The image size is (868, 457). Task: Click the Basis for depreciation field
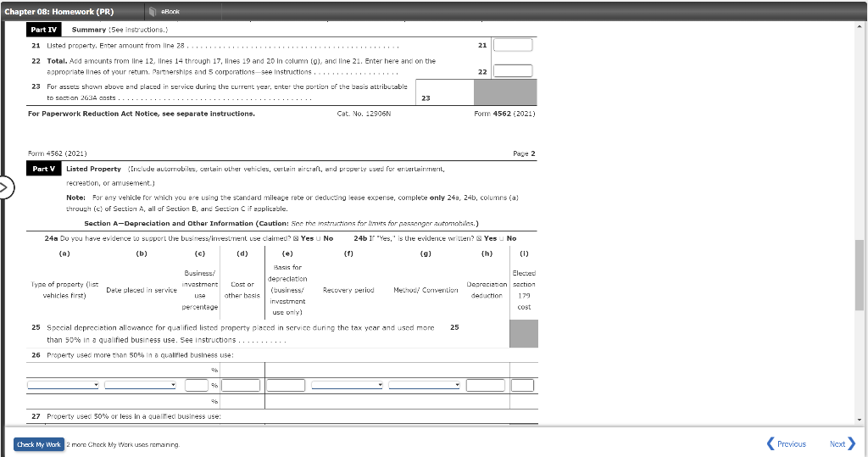coord(286,385)
